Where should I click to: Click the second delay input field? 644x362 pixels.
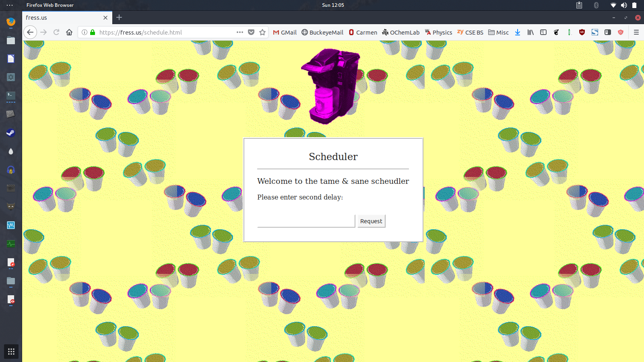306,221
